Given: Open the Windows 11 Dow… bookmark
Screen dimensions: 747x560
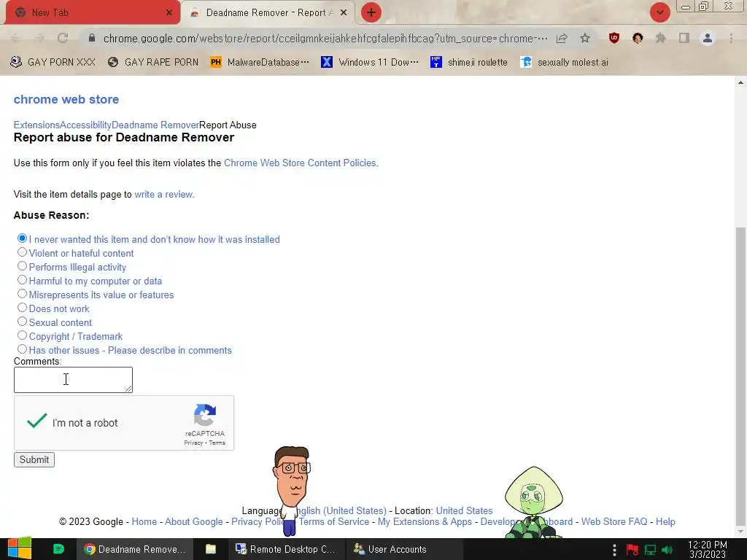Looking at the screenshot, I should click(x=370, y=62).
